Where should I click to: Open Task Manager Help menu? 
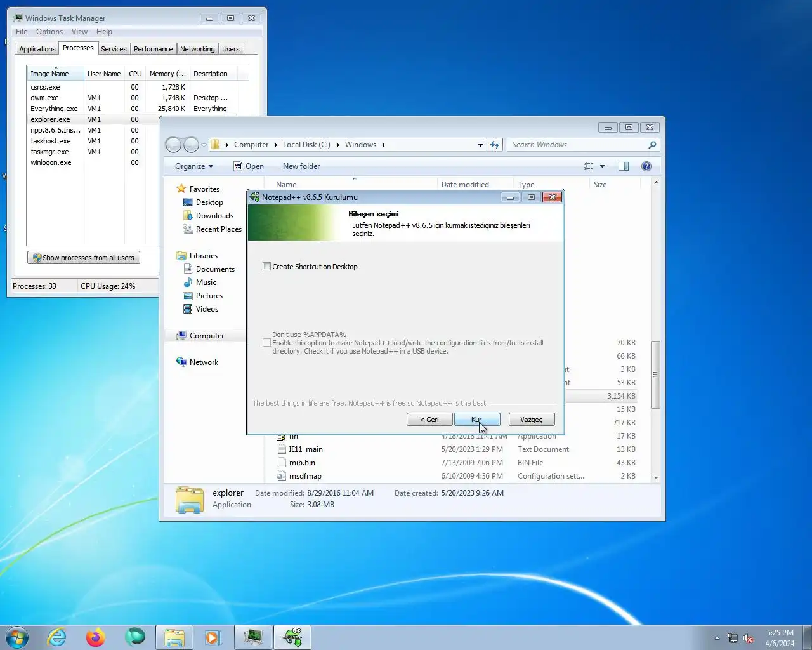104,32
